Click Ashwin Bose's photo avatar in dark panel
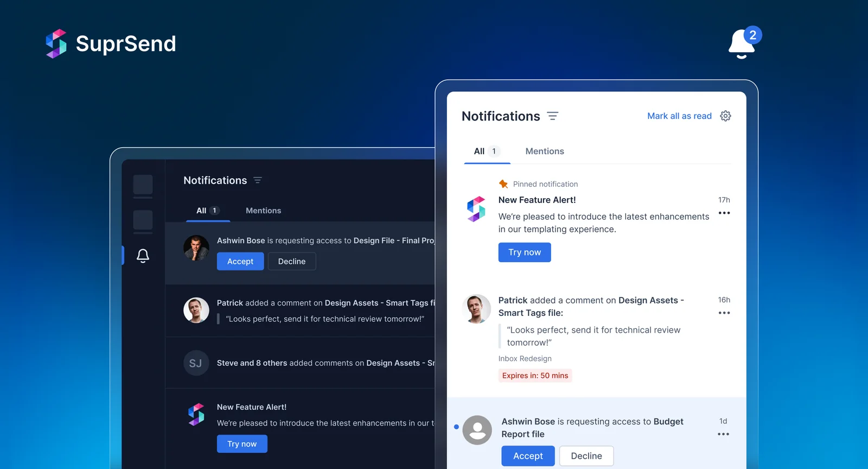The width and height of the screenshot is (868, 469). pyautogui.click(x=196, y=248)
